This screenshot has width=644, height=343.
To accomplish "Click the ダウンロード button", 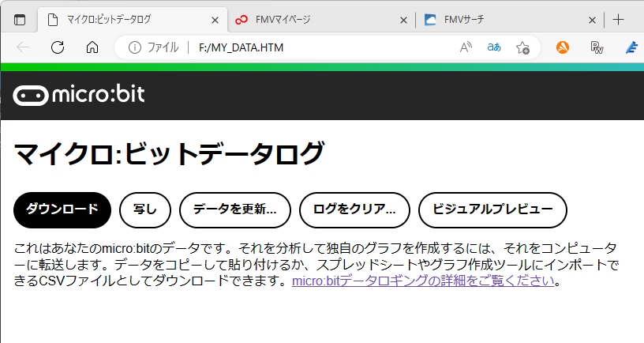I will [x=62, y=209].
